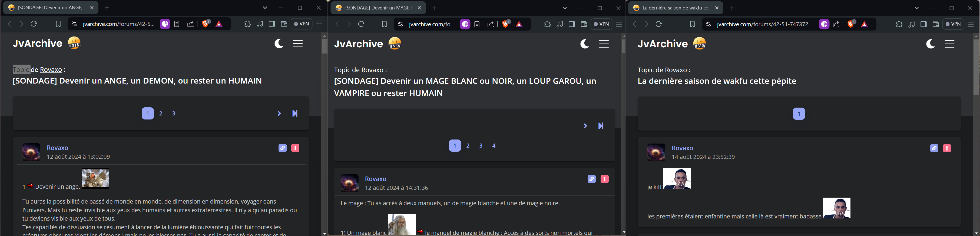This screenshot has height=236, width=980.
Task: Click VPN button in middle browser window
Action: click(x=601, y=24)
